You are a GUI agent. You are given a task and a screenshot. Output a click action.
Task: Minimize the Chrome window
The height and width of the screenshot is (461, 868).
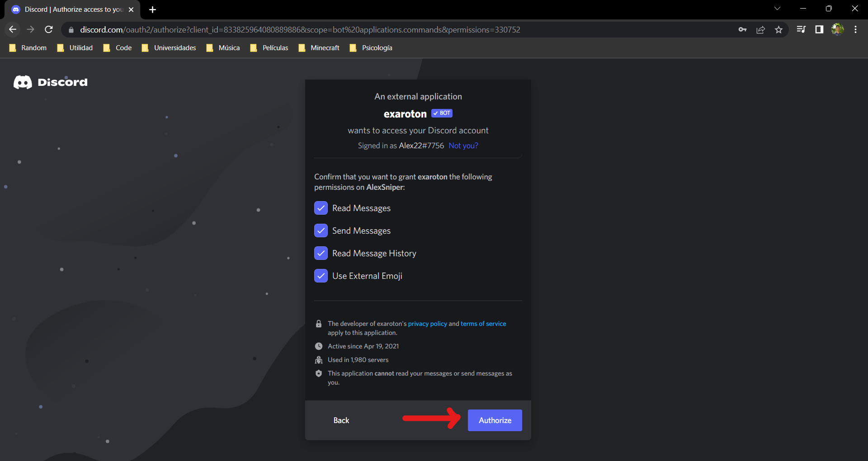[803, 9]
